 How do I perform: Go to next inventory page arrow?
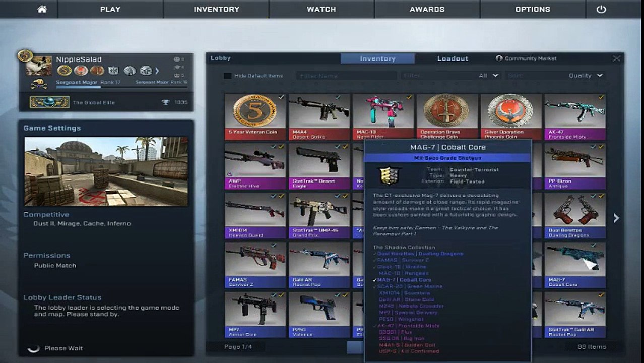coord(616,218)
